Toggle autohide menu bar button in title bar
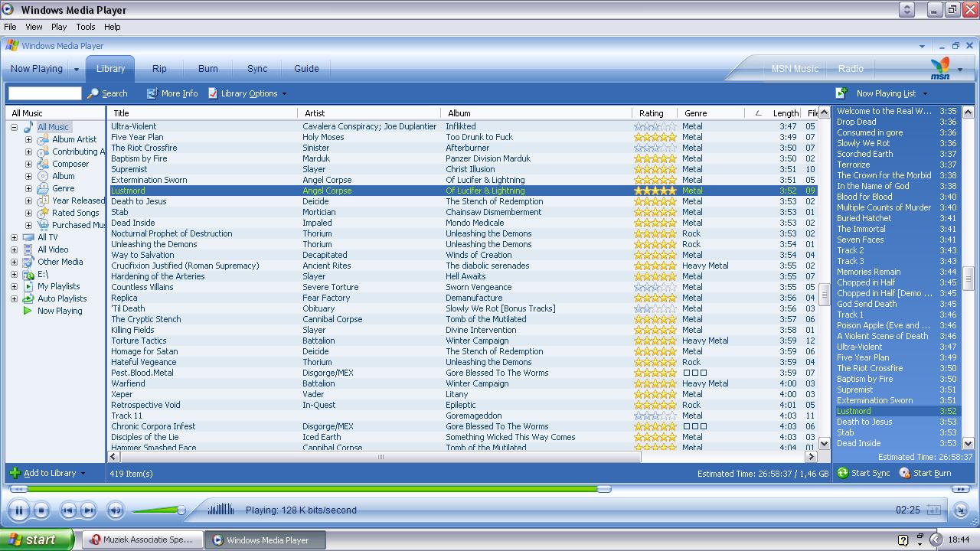Viewport: 980px width, 551px height. pyautogui.click(x=906, y=10)
